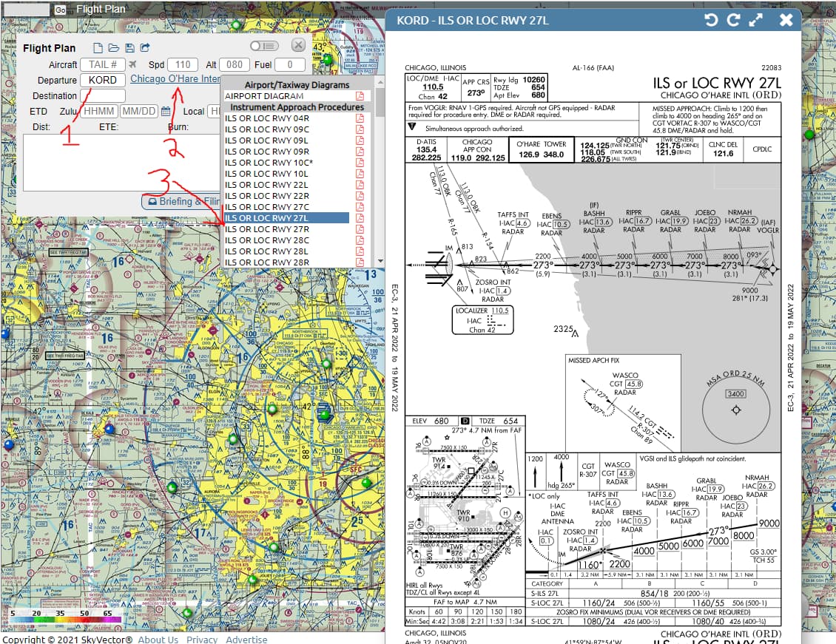Close the Flight Plan panel
This screenshot has width=836, height=644.
(299, 45)
